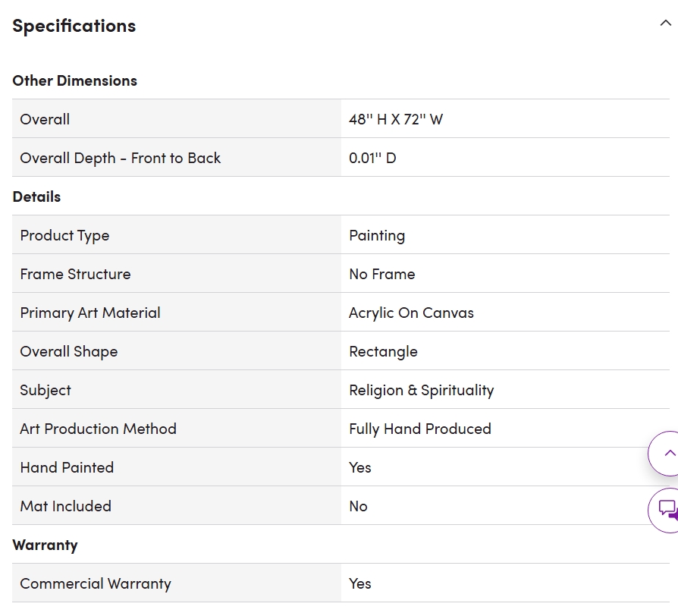Screen dimensions: 678x616
Task: Select the Frame Structure label
Action: 75,274
